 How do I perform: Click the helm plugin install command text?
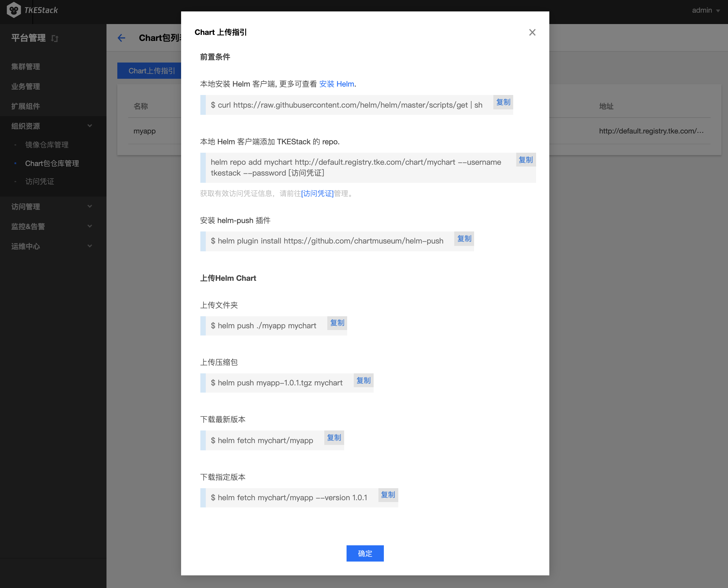tap(327, 241)
